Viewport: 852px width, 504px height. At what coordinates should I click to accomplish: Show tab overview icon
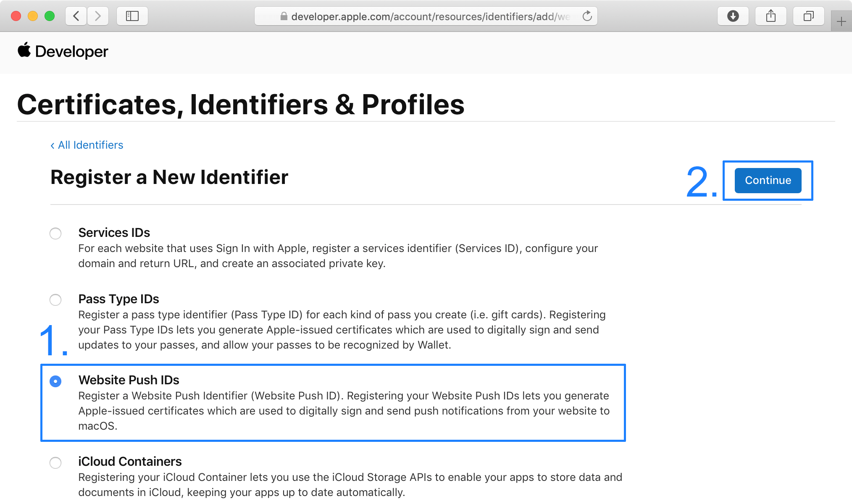pyautogui.click(x=808, y=16)
